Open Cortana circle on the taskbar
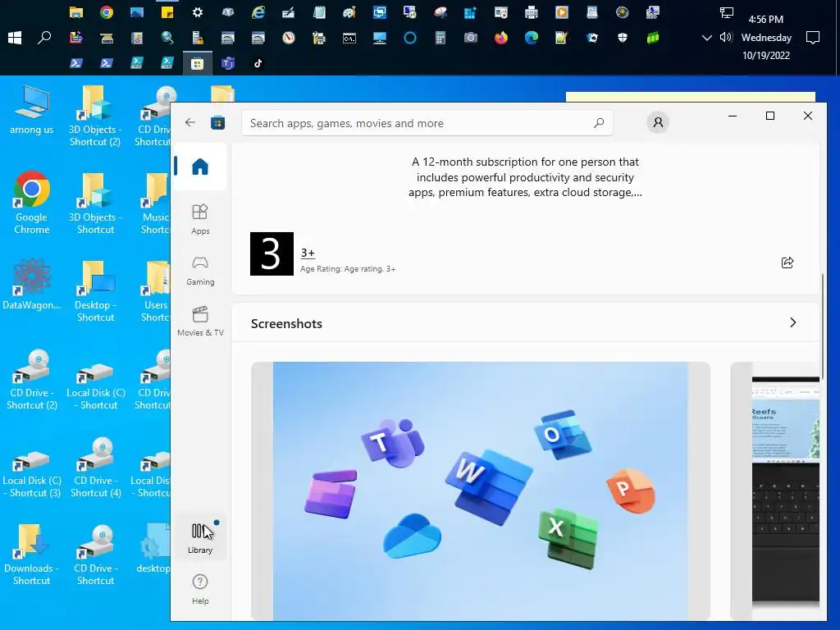The width and height of the screenshot is (840, 630). (410, 38)
